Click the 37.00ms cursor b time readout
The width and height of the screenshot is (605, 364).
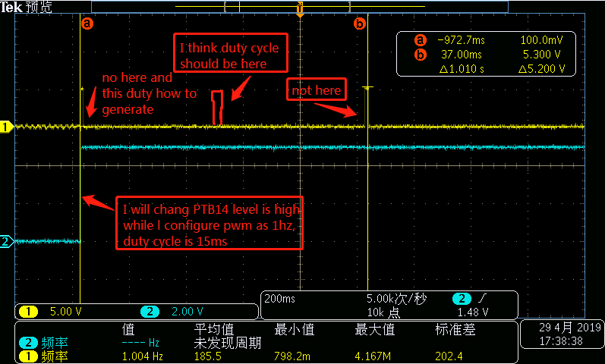click(x=462, y=55)
